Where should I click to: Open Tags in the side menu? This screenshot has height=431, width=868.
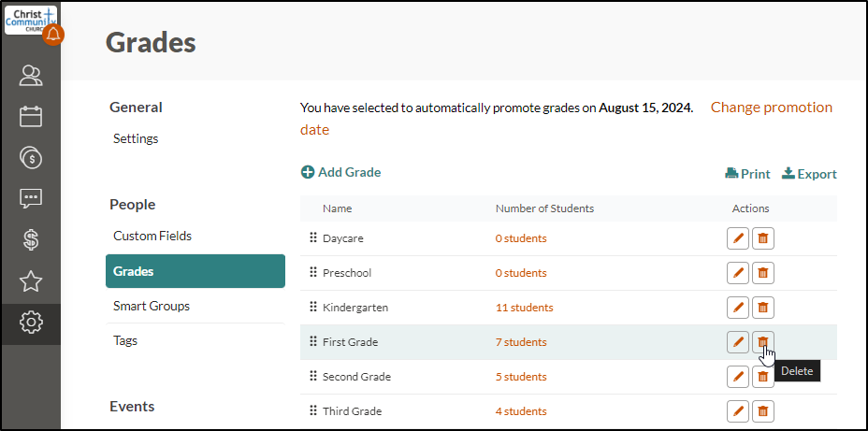coord(125,340)
